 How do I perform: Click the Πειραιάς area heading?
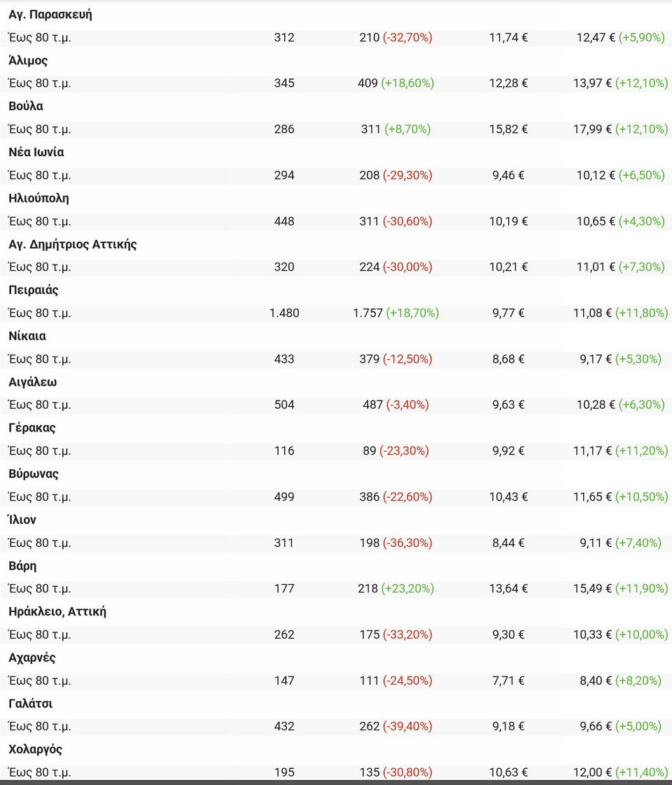pyautogui.click(x=34, y=291)
